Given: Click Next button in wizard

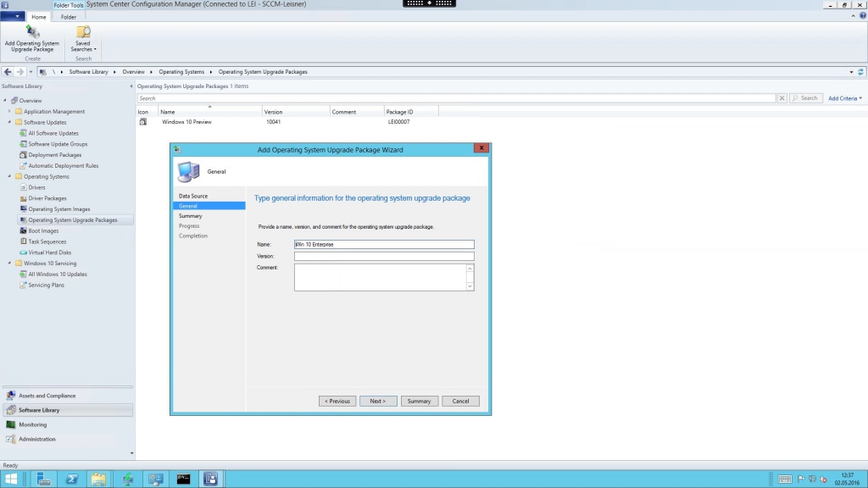Looking at the screenshot, I should coord(378,401).
